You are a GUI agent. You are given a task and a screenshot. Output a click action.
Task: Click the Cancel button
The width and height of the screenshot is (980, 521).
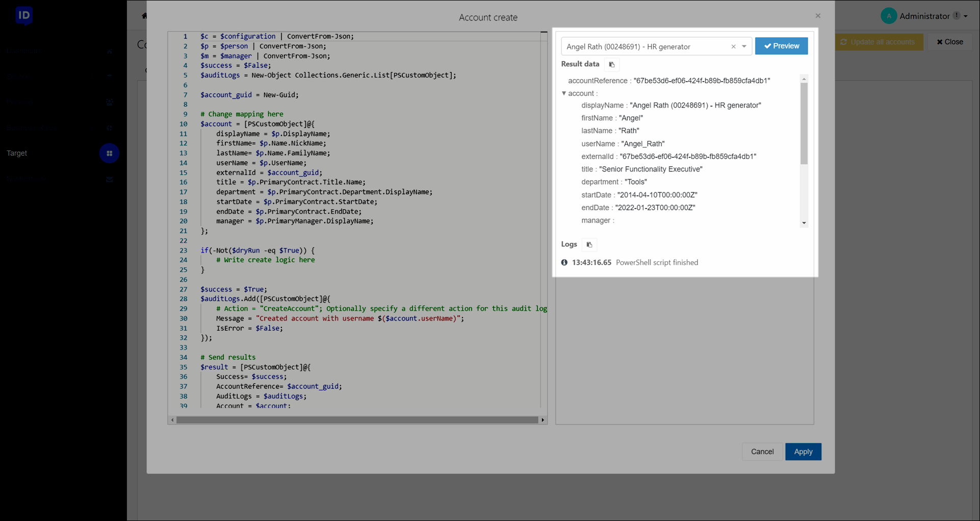pos(762,452)
